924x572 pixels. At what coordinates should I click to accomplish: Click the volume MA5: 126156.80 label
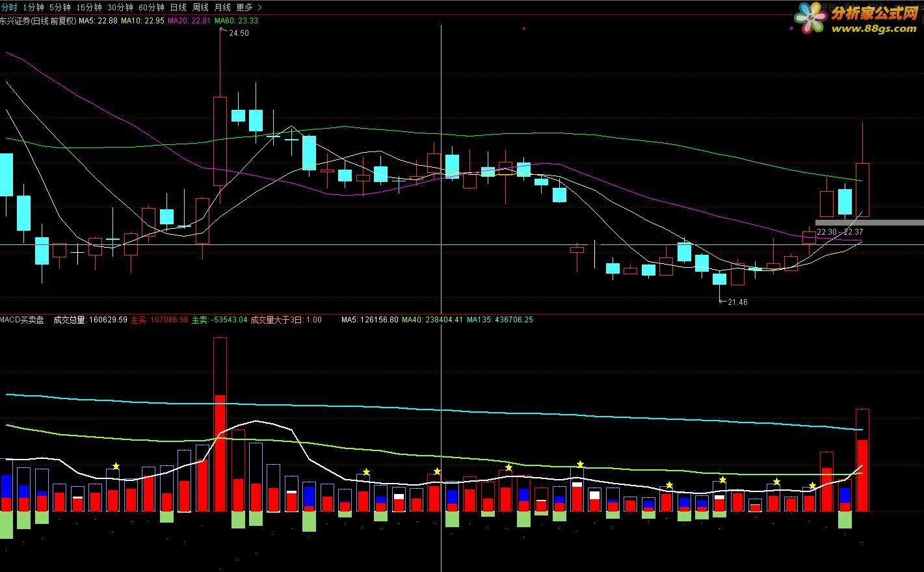370,320
